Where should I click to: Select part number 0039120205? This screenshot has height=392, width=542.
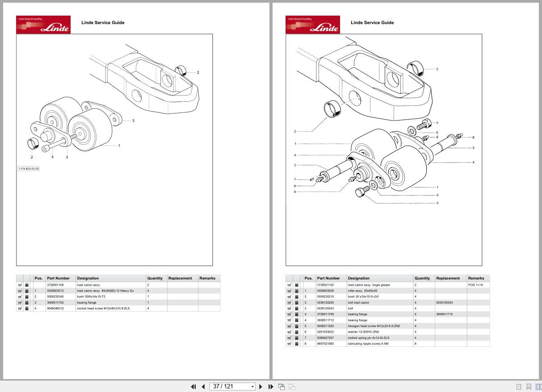(325, 302)
